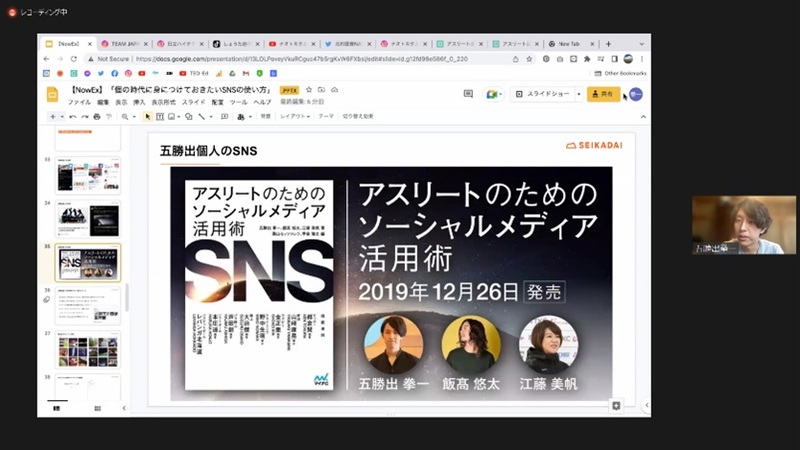This screenshot has height=450, width=800.
Task: Open the new slide layout dropdown arrow
Action: click(62, 117)
